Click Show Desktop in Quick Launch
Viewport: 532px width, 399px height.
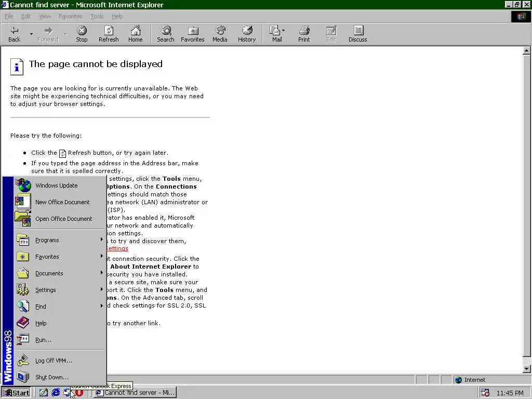click(44, 393)
